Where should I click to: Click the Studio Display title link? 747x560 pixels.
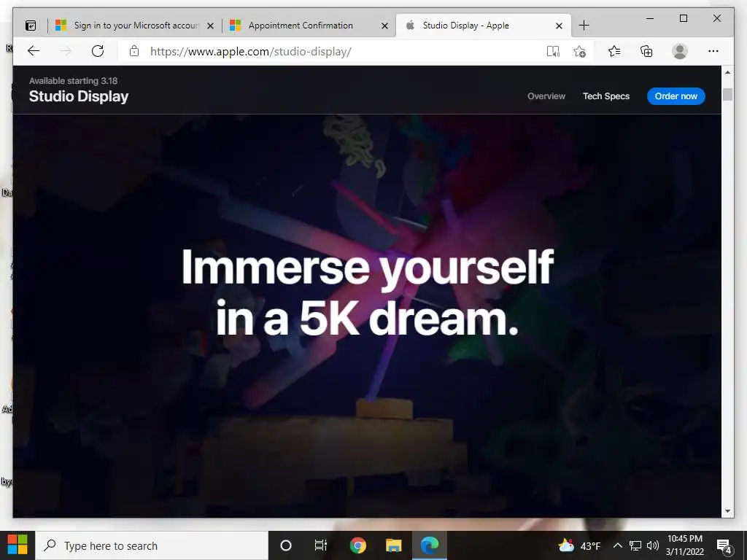(79, 96)
